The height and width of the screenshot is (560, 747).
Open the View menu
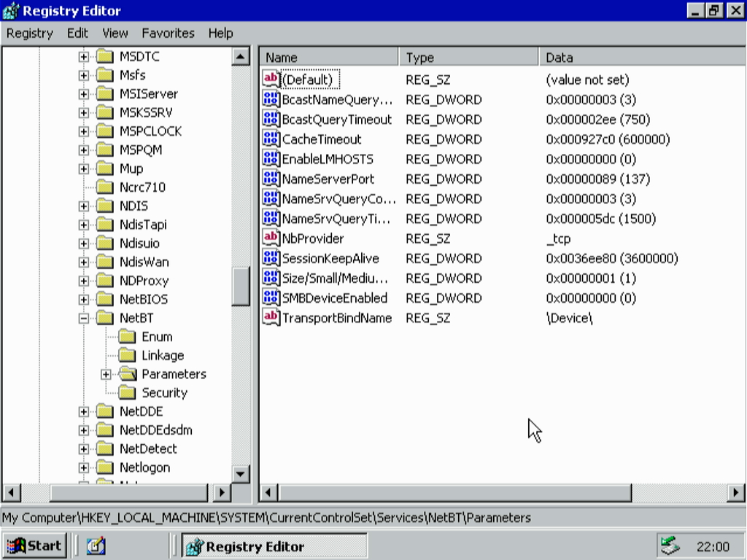tap(115, 33)
